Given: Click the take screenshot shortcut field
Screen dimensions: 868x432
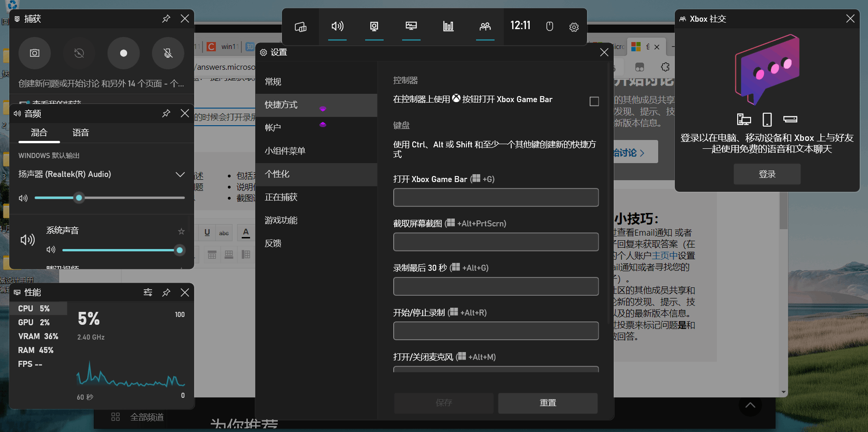Looking at the screenshot, I should (x=496, y=242).
